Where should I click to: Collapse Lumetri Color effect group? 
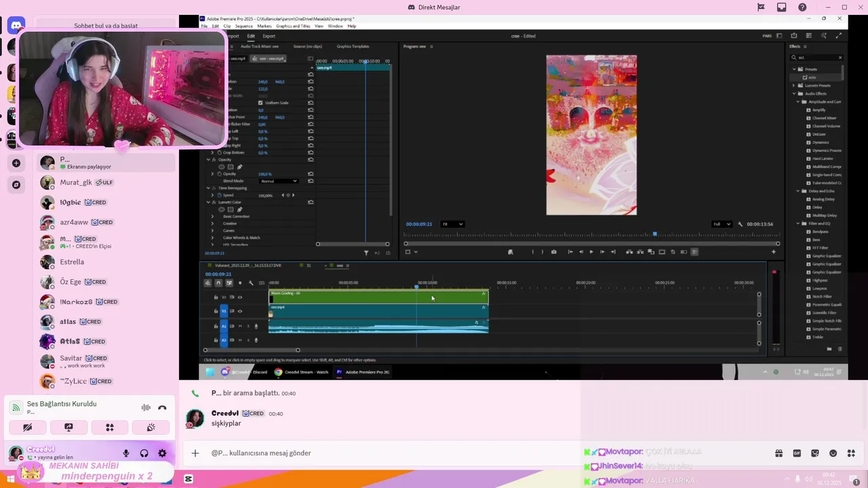point(208,202)
